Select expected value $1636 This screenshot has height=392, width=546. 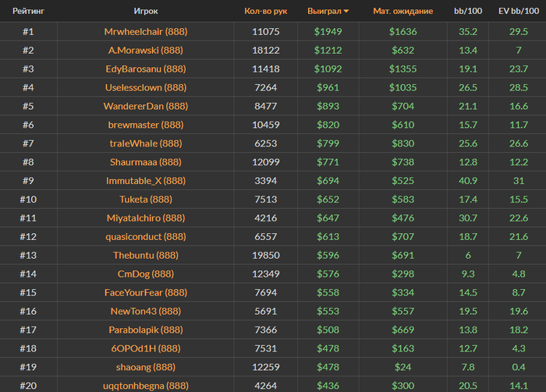(x=403, y=32)
